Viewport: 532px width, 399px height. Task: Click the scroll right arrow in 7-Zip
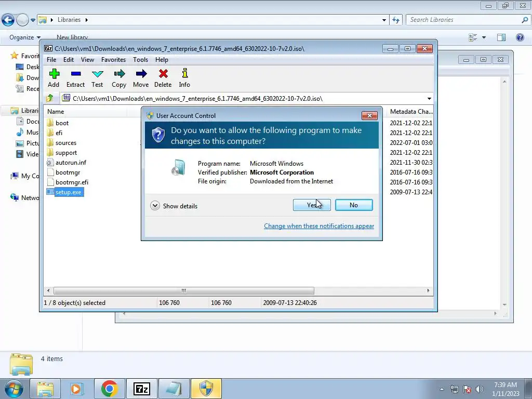tap(428, 291)
